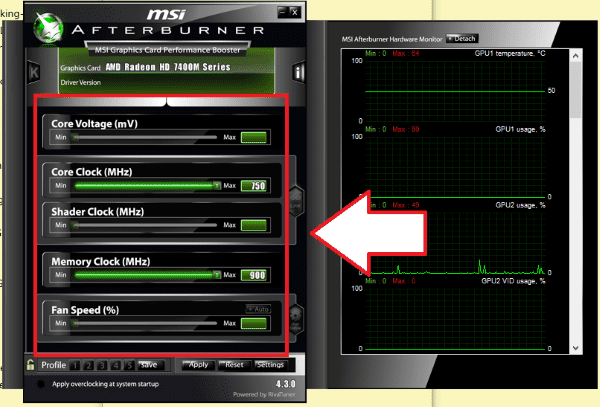Click the Core Voltage value field
The image size is (600, 407).
pos(254,137)
